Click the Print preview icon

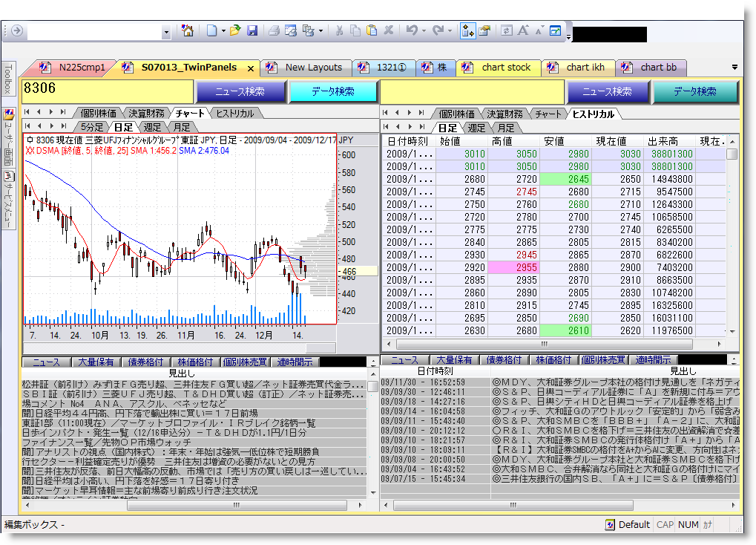pyautogui.click(x=291, y=30)
